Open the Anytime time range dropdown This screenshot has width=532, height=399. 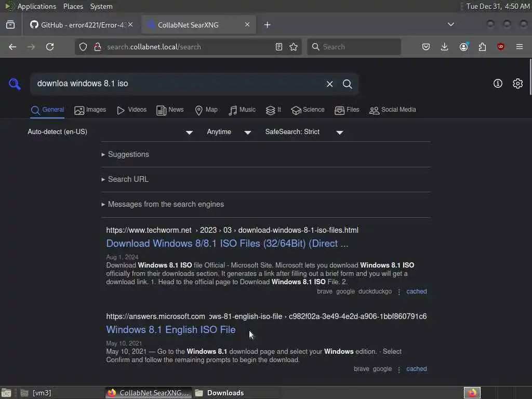229,132
